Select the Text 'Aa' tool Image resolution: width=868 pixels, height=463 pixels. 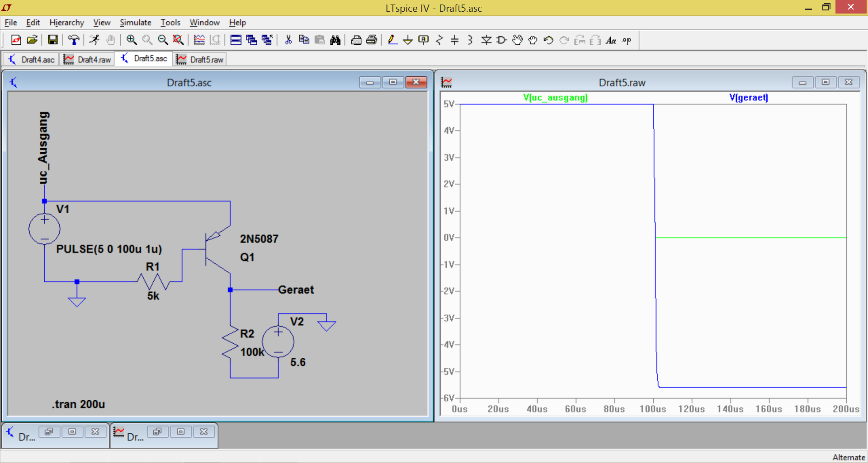point(611,40)
